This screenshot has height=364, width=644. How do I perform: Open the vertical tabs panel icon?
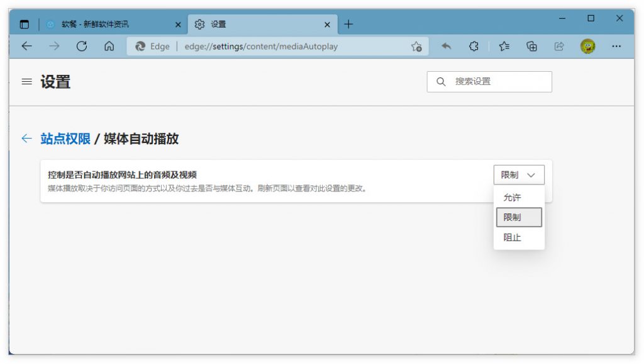[25, 25]
